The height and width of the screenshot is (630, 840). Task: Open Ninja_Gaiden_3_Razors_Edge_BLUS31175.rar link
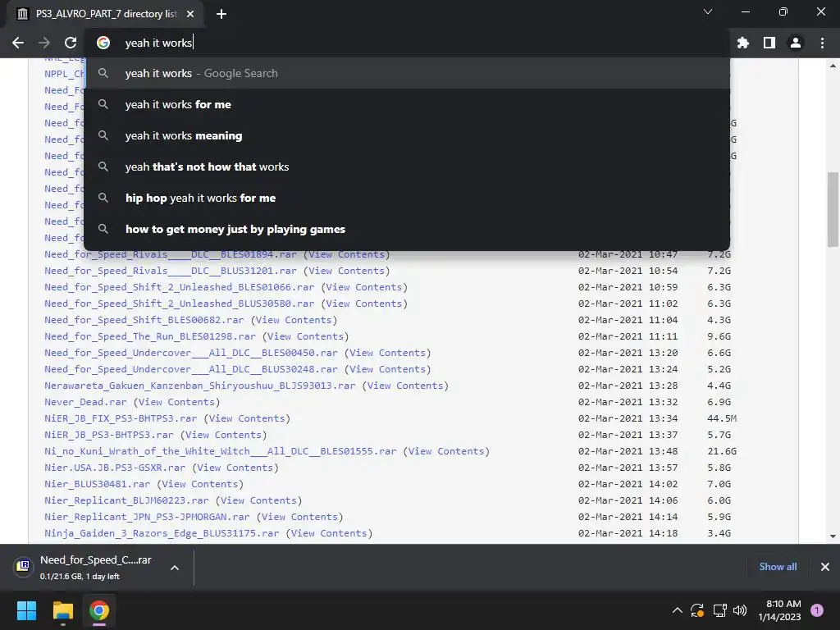(x=162, y=533)
